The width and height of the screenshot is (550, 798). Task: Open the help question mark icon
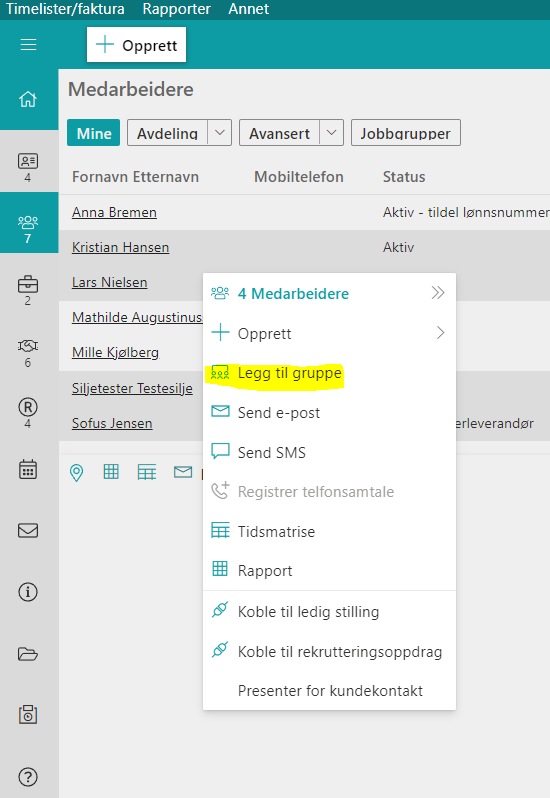[x=28, y=777]
